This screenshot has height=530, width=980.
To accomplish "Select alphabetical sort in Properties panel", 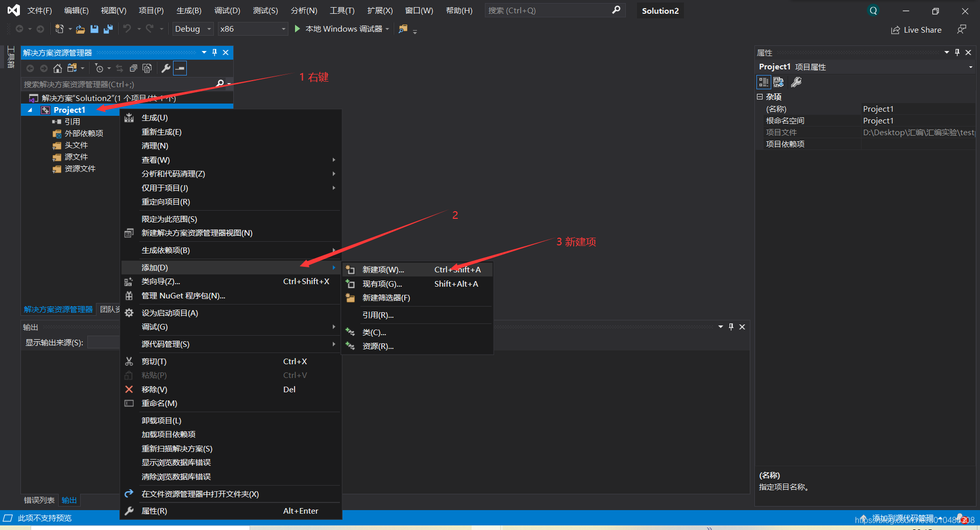I will coord(778,82).
